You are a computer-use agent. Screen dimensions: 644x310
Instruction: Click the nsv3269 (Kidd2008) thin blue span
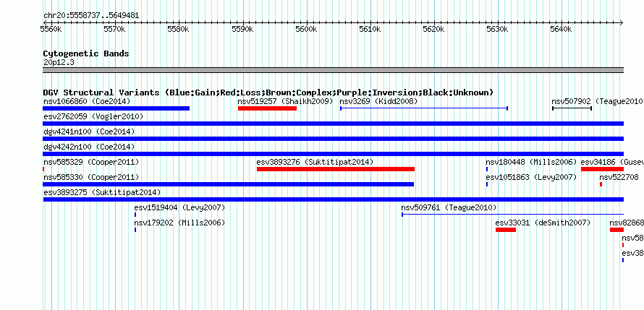tap(424, 108)
